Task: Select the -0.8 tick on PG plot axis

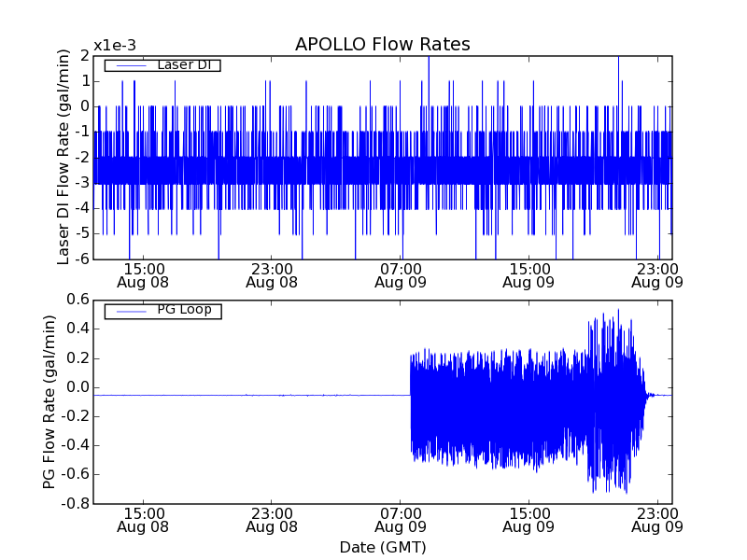Action: click(x=75, y=503)
